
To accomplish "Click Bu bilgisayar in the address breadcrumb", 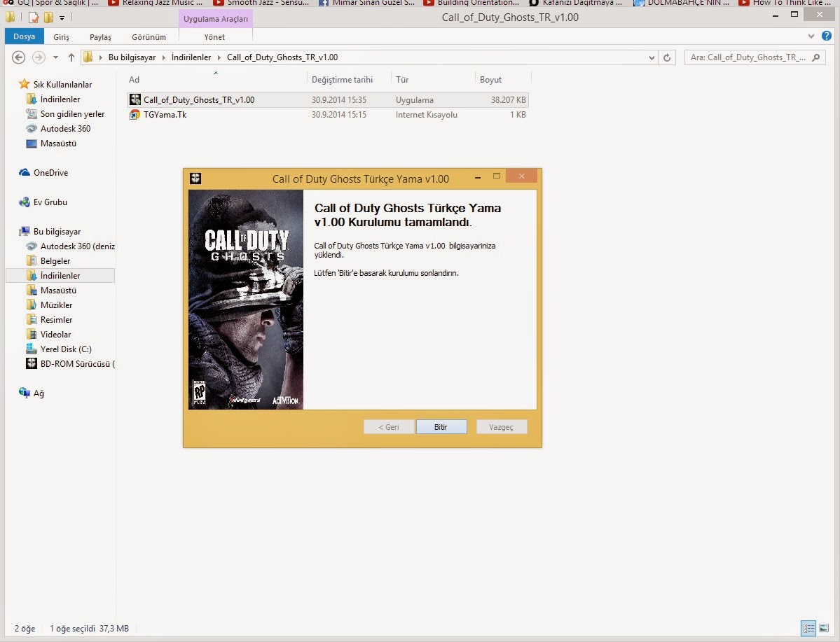I will click(x=132, y=57).
